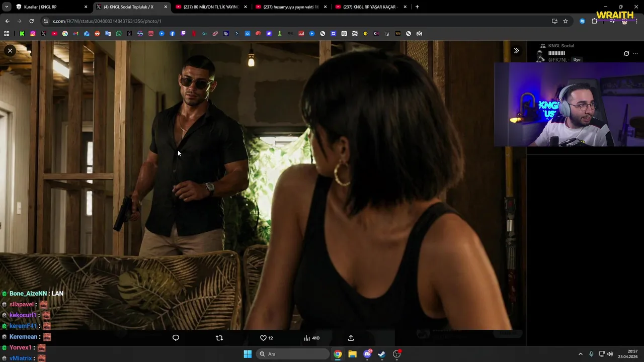The height and width of the screenshot is (362, 644).
Task: Open Grok icon next to the post header
Action: pos(626,53)
